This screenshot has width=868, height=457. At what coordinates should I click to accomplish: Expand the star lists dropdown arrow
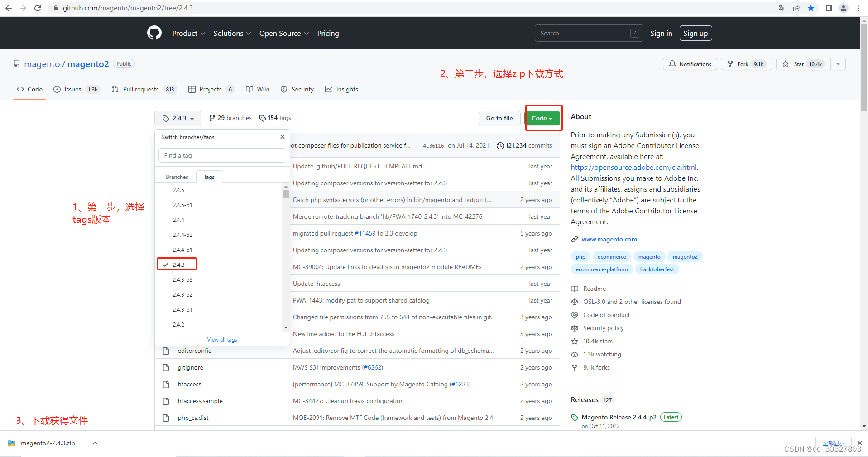(838, 64)
